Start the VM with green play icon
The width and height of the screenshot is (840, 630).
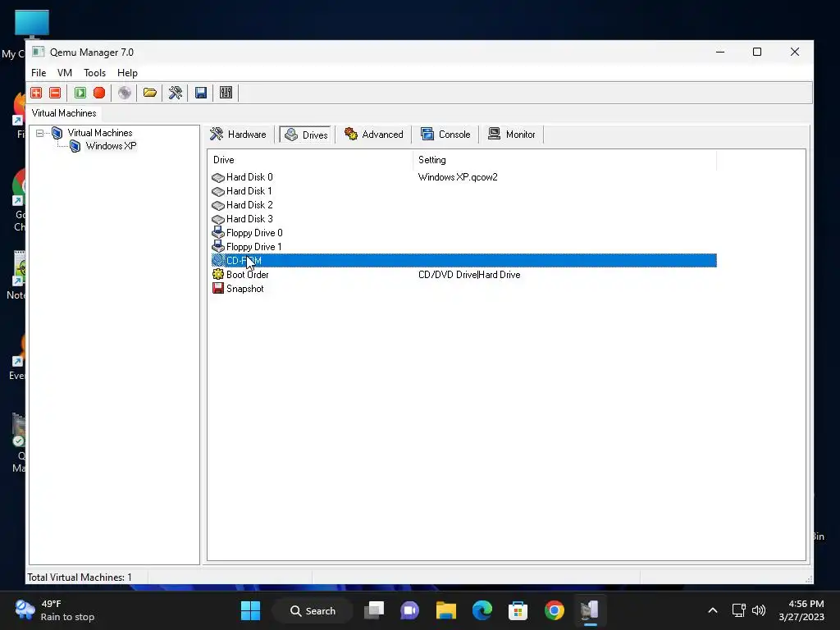(x=80, y=93)
